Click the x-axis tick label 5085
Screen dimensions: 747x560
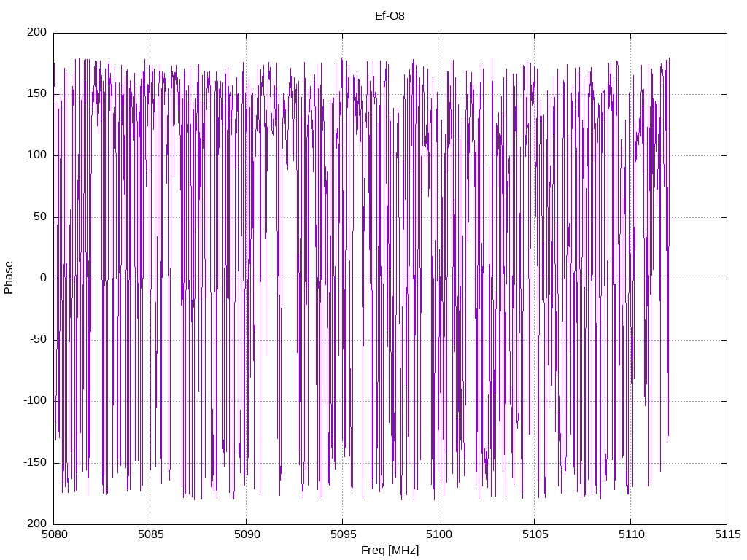pyautogui.click(x=150, y=534)
